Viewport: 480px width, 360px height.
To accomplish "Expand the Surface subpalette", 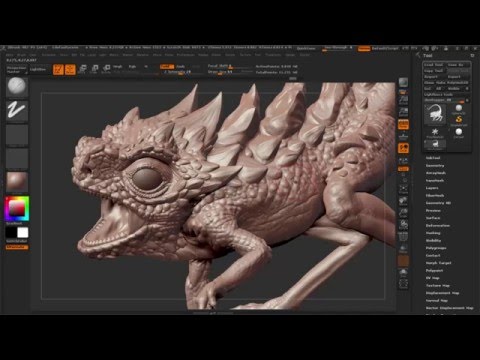I will pos(433,218).
